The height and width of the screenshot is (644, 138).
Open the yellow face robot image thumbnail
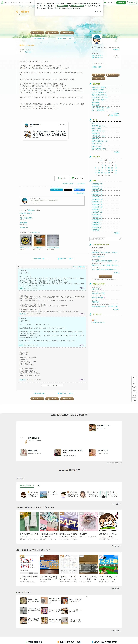click(26, 241)
